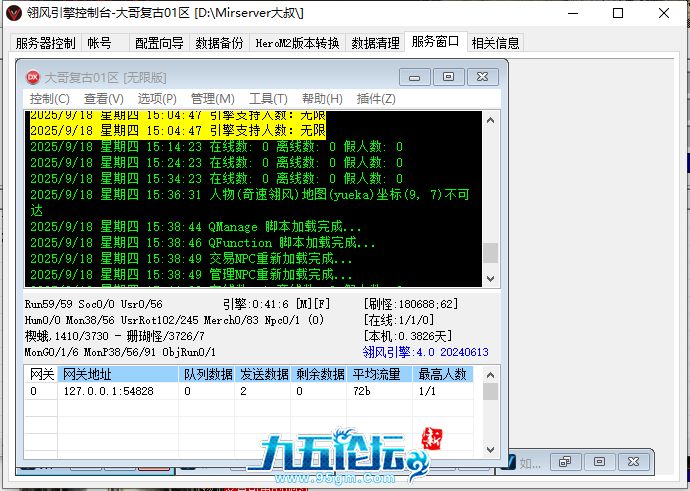
Task: Click the 最高人数 column header
Action: [443, 374]
